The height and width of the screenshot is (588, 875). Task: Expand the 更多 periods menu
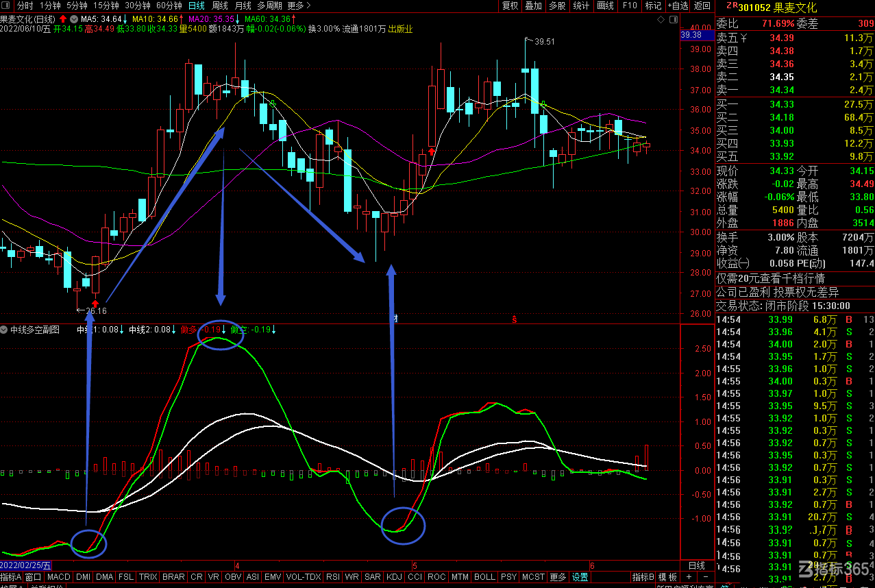coord(299,5)
